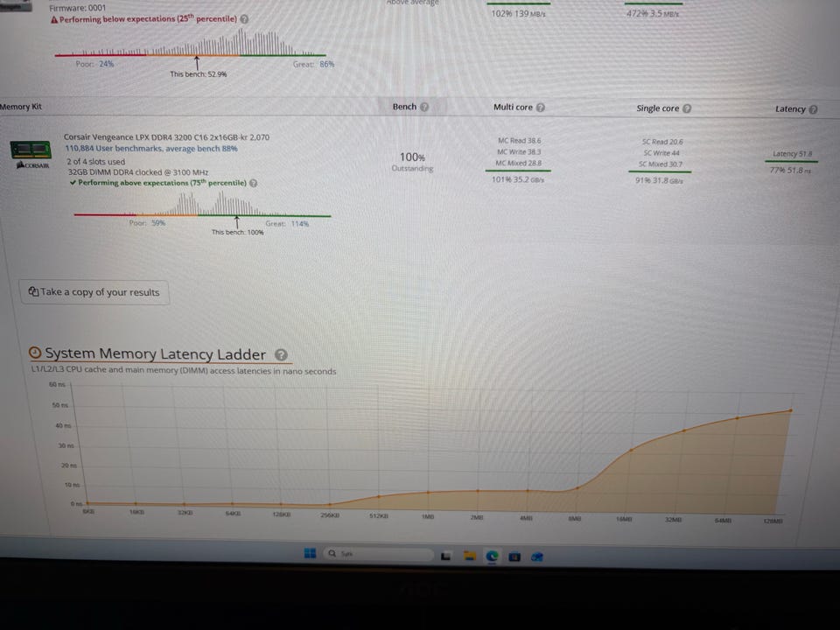Image resolution: width=840 pixels, height=630 pixels.
Task: Click the '102% 139 MB/s' drive result
Action: [x=519, y=13]
